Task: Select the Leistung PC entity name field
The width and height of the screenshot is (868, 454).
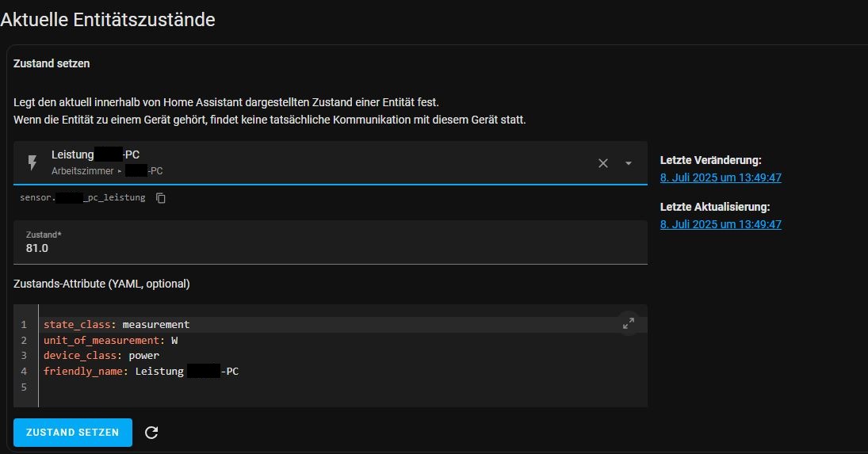Action: tap(331, 162)
